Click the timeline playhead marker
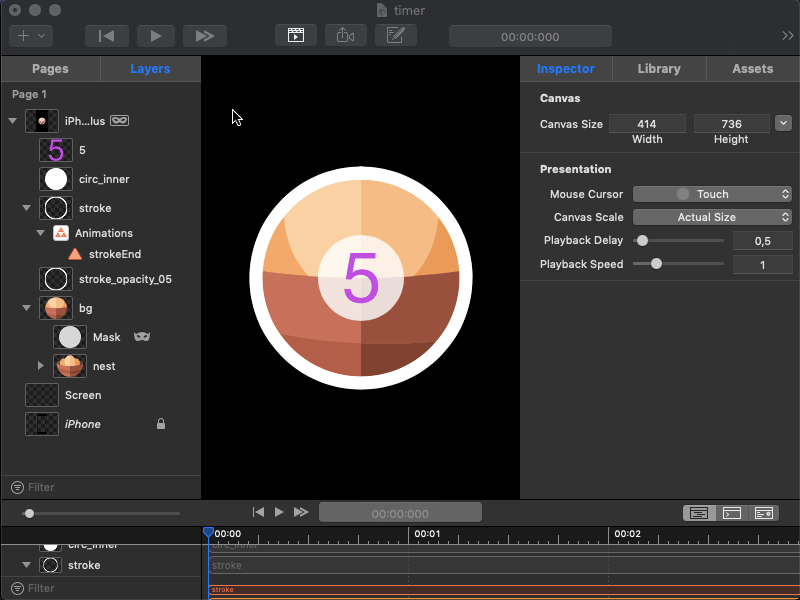800x600 pixels. click(x=208, y=533)
